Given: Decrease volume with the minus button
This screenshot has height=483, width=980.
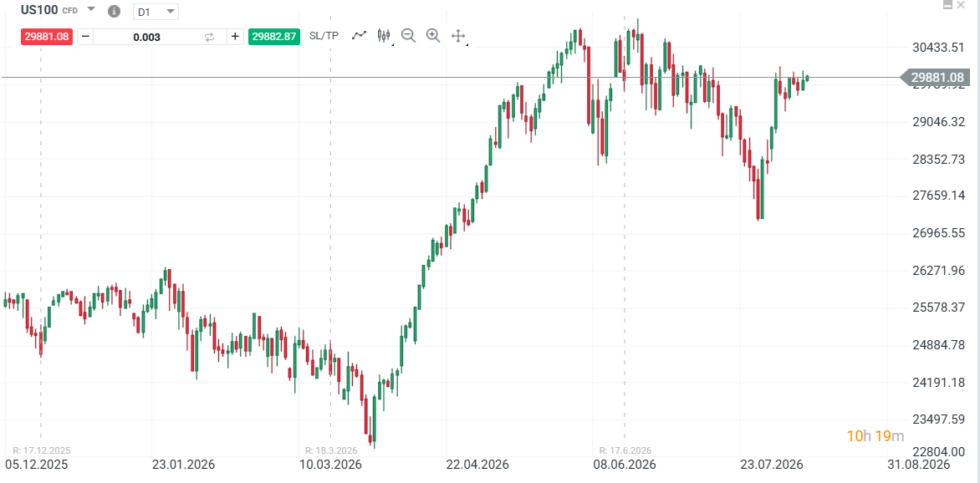Looking at the screenshot, I should pos(85,36).
